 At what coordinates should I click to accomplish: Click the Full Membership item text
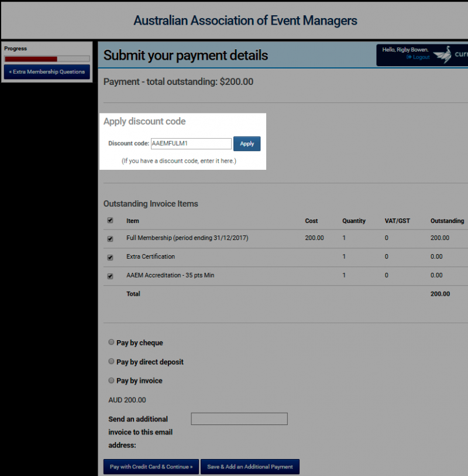tap(187, 238)
